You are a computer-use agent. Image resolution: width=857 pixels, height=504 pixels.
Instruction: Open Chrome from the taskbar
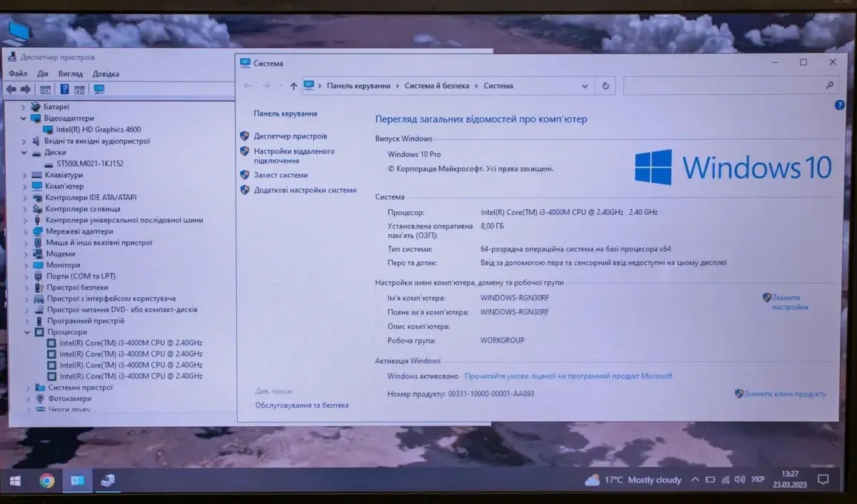click(x=47, y=480)
